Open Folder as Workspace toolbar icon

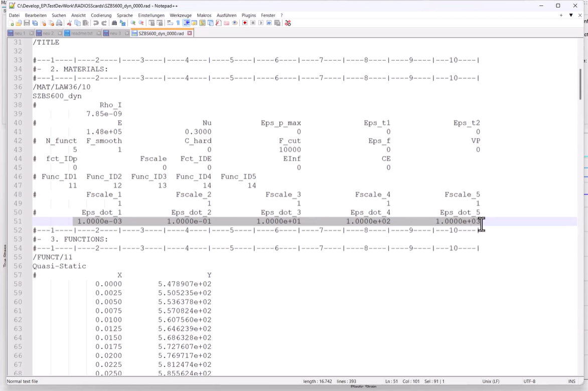pyautogui.click(x=226, y=23)
